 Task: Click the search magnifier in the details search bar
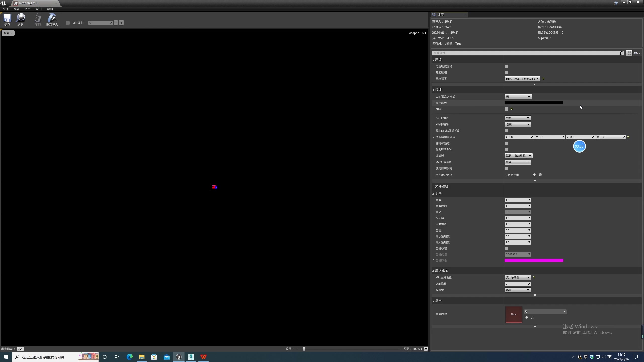tap(621, 53)
